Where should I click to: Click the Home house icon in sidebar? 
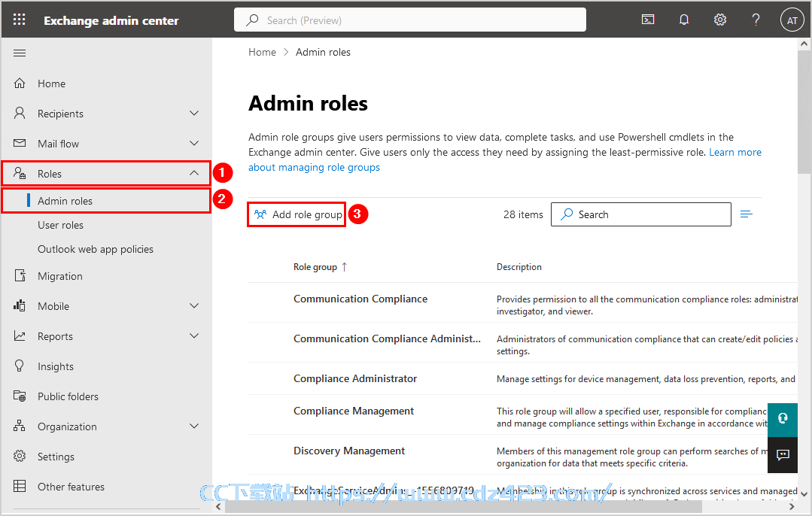(20, 83)
